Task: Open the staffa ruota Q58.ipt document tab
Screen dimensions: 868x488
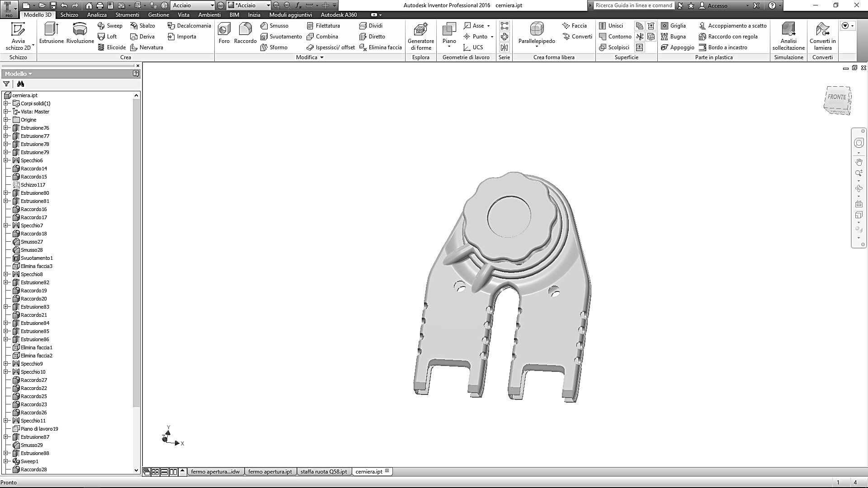Action: click(324, 472)
